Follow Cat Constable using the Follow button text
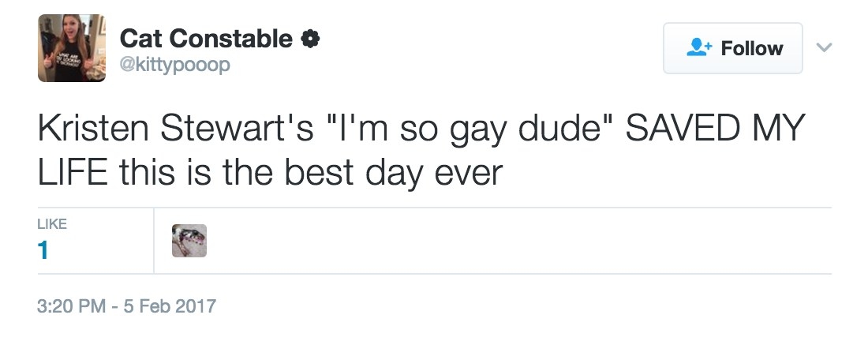Screen dimensions: 868x341 click(x=752, y=48)
